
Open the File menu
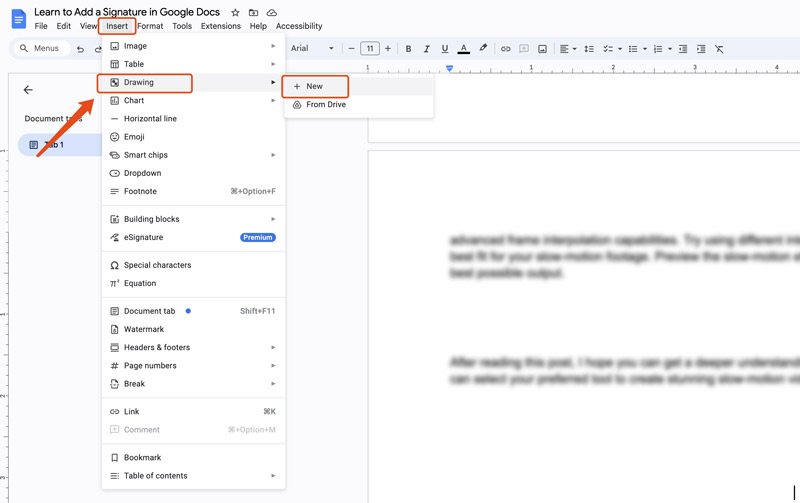[x=41, y=26]
